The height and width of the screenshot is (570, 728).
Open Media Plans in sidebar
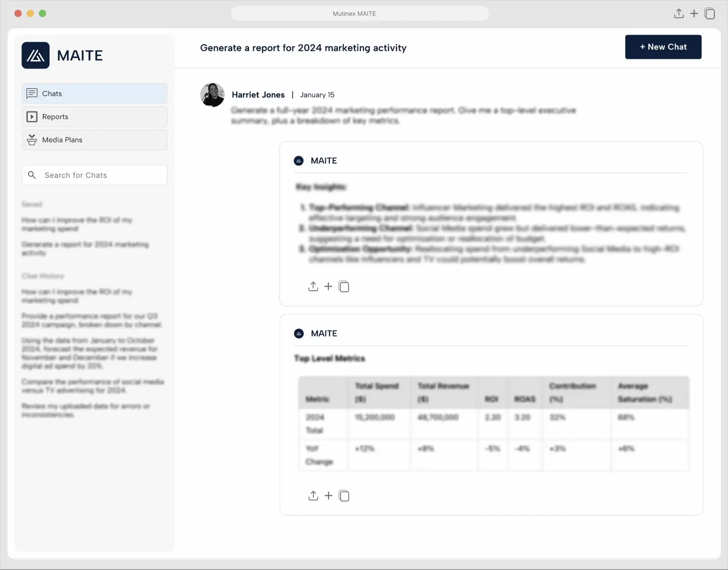pyautogui.click(x=95, y=140)
